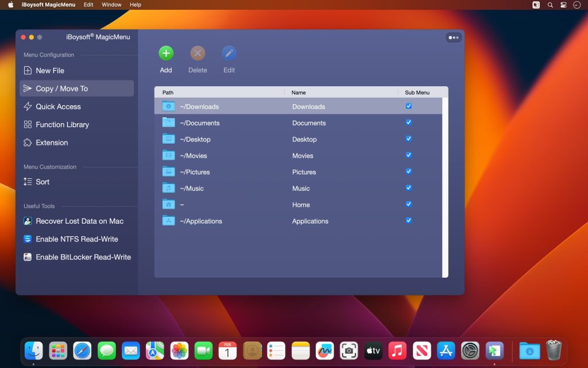Toggle Sub Menu checkbox for Downloads
The width and height of the screenshot is (588, 368).
pos(408,106)
